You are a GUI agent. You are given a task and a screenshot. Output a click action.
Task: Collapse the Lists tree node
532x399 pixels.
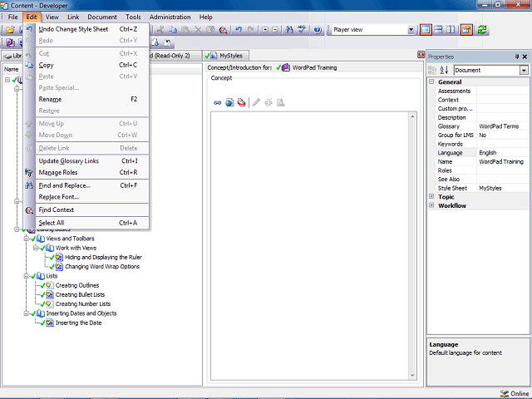[x=26, y=276]
